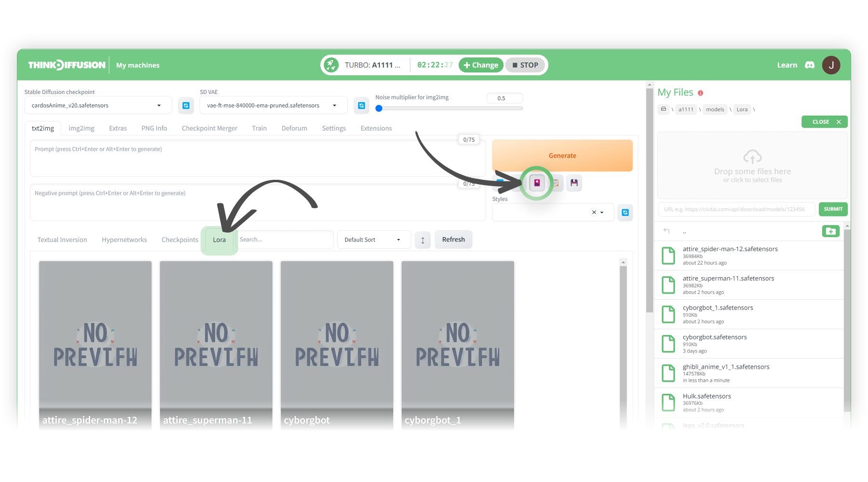Select the Checkpoints tab
The image size is (868, 482).
click(x=179, y=240)
